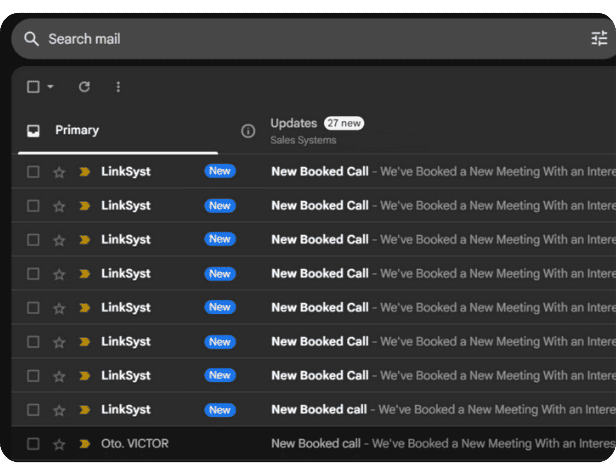This screenshot has height=475, width=616.
Task: Star the LinkSyst email directly above Oto. VICTOR
Action: click(59, 410)
